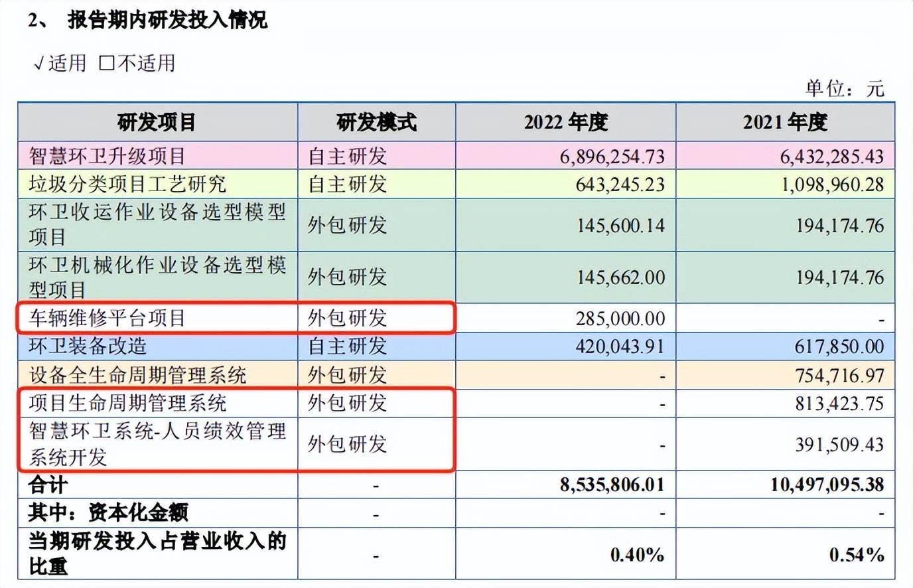Select the 2022 total 8,535,806.01
Viewport: 913px width, 588px height.
pyautogui.click(x=612, y=485)
